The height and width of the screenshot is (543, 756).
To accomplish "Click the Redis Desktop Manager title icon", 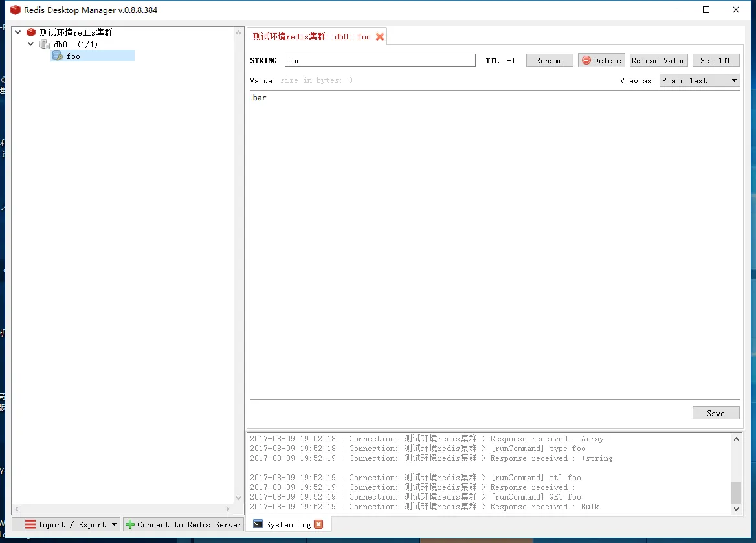I will (16, 10).
